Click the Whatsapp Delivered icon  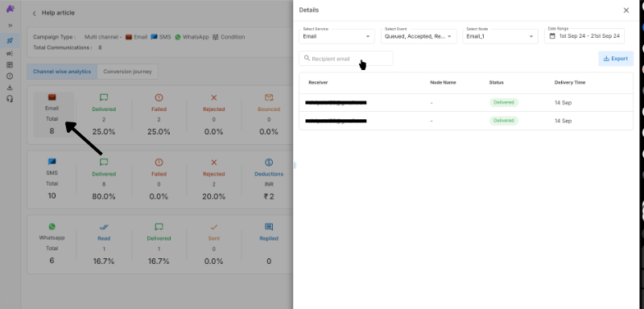(x=159, y=226)
